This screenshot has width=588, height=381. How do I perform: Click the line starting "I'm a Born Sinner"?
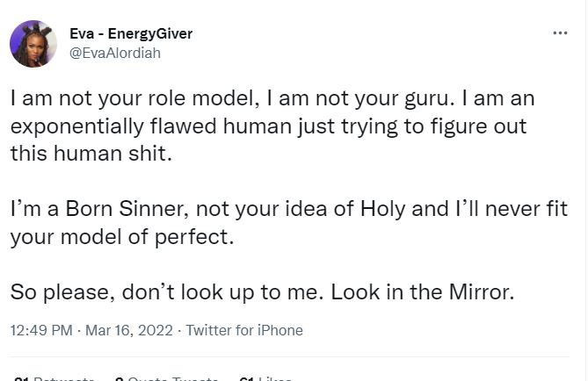[x=290, y=210]
